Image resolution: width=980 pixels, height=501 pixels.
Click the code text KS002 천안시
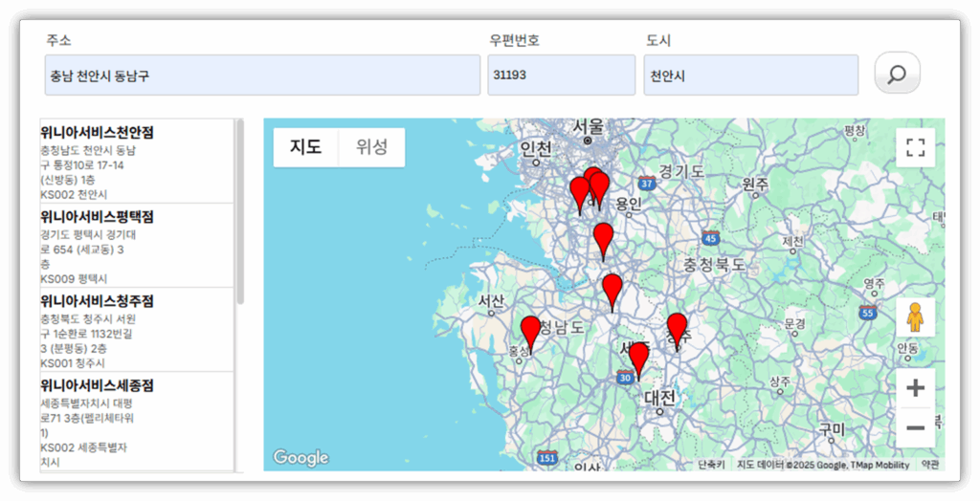click(x=74, y=194)
